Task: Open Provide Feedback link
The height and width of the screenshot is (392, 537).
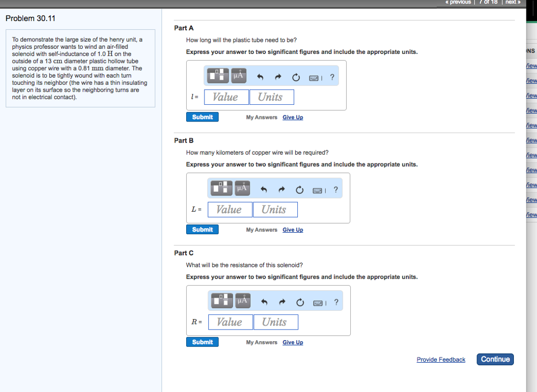Action: pos(441,360)
